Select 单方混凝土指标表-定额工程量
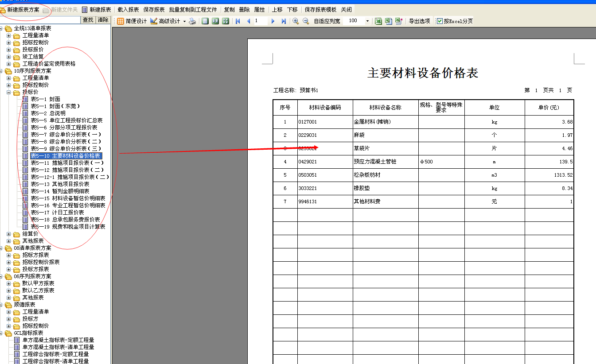The width and height of the screenshot is (596, 364). point(58,340)
